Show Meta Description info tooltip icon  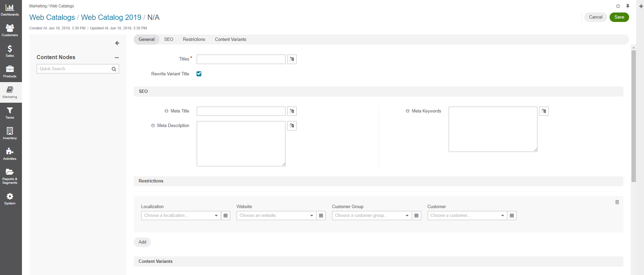click(x=153, y=126)
